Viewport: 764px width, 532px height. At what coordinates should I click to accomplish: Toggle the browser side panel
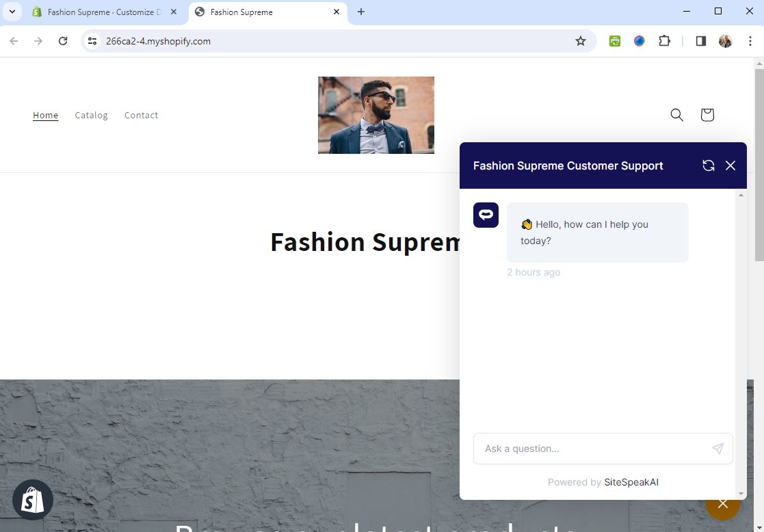[700, 41]
